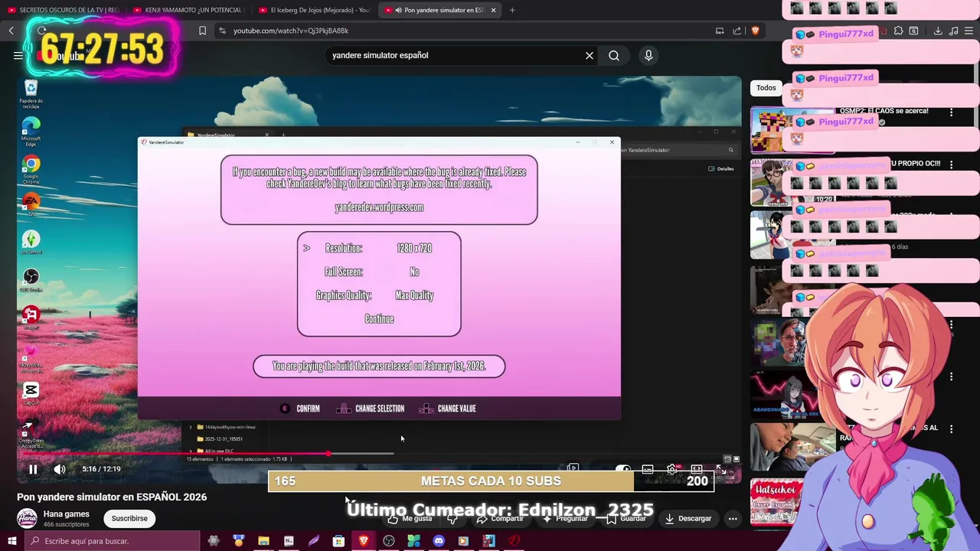Open File Explorer from the taskbar
The width and height of the screenshot is (980, 551).
click(263, 541)
